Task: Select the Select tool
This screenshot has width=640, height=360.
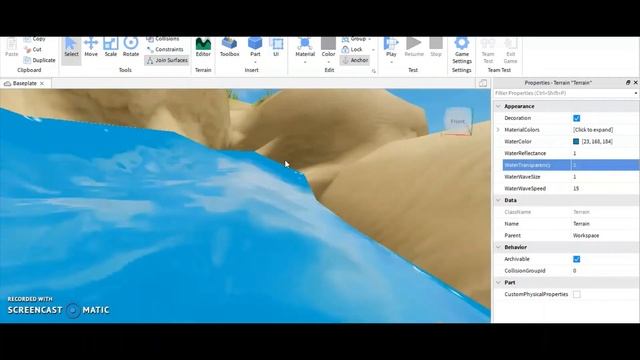Action: (71, 47)
